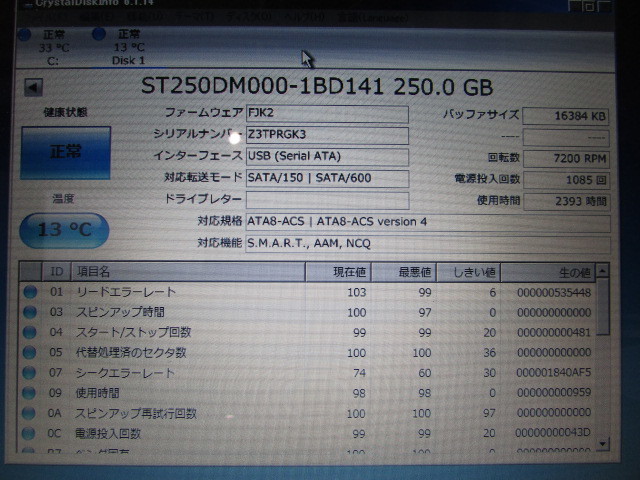
Task: Click the interface field USB (Serial ATA)
Action: pos(327,157)
